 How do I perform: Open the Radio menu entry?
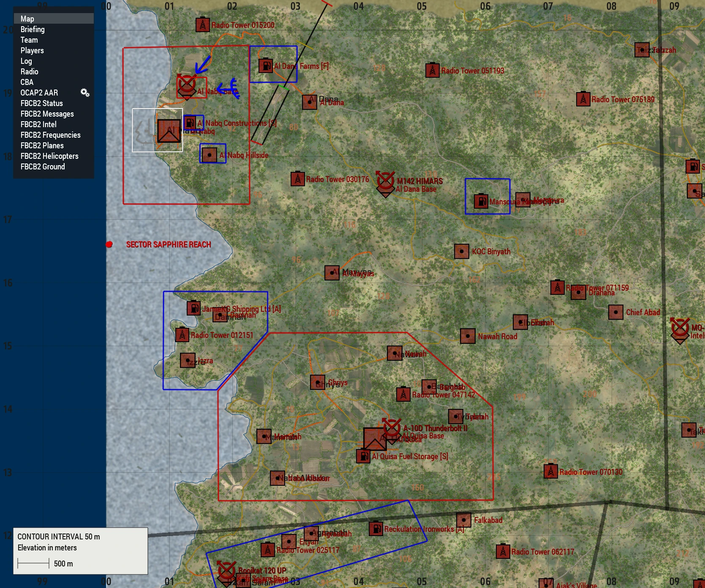pos(29,71)
